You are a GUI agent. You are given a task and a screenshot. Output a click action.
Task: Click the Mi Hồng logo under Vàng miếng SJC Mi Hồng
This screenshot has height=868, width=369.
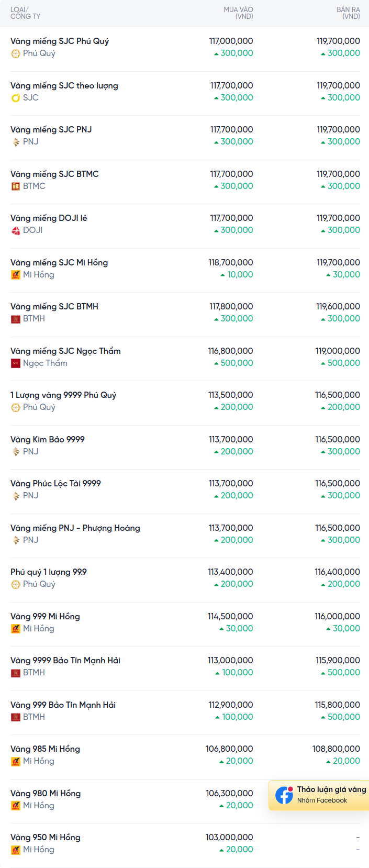[16, 274]
